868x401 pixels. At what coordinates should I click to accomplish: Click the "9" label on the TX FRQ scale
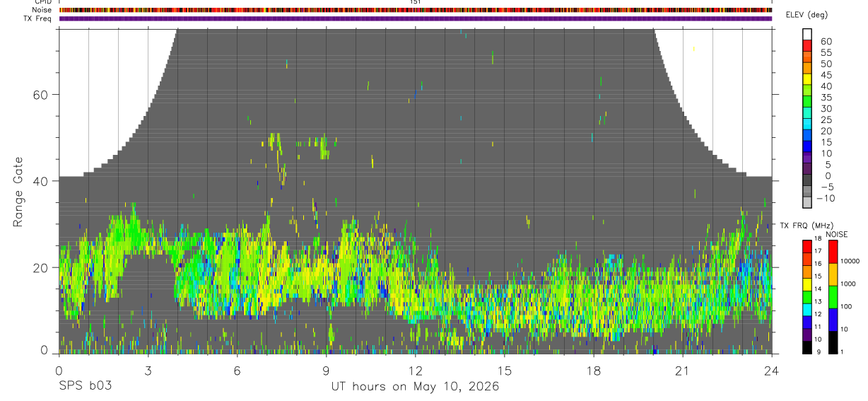click(819, 351)
